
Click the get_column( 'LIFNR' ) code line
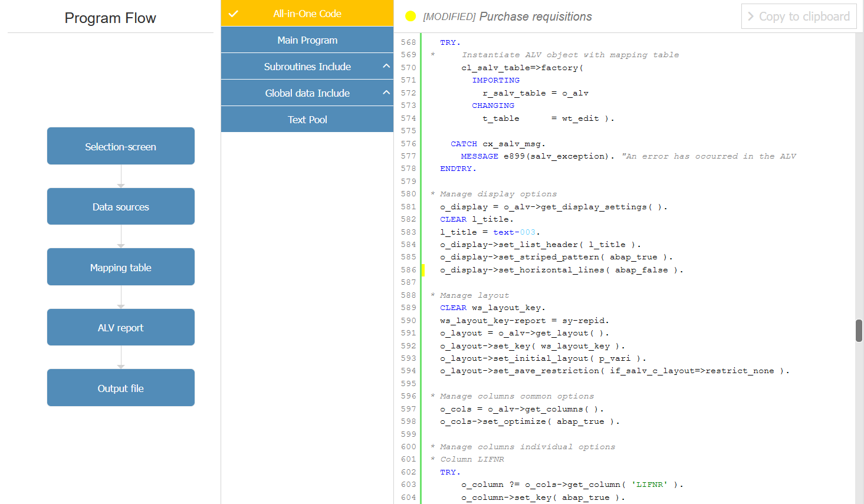[572, 485]
